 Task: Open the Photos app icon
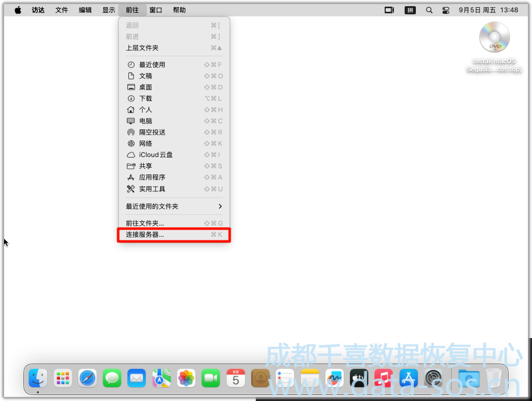coord(186,378)
